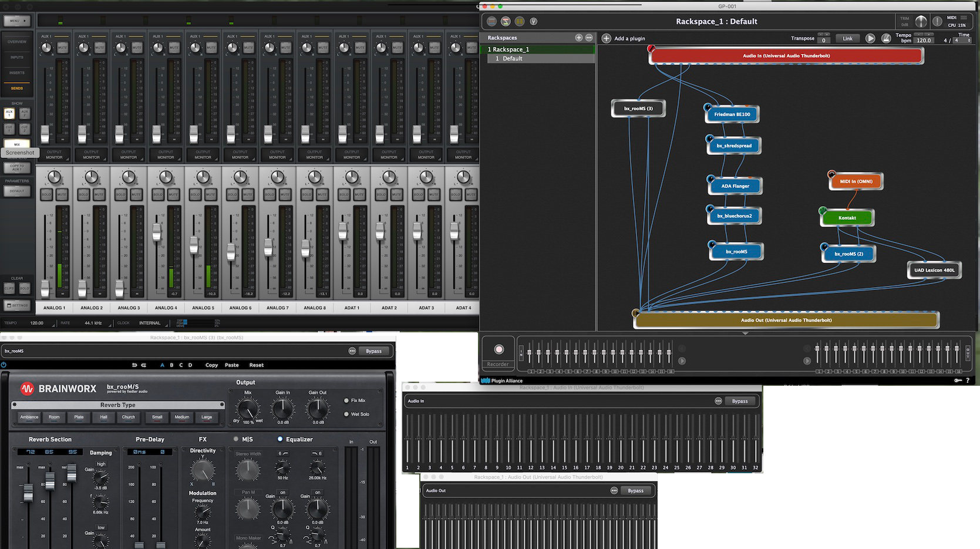Viewport: 980px width, 549px height.
Task: Open OUTPUT MONITOR selector on first channel
Action: [54, 154]
